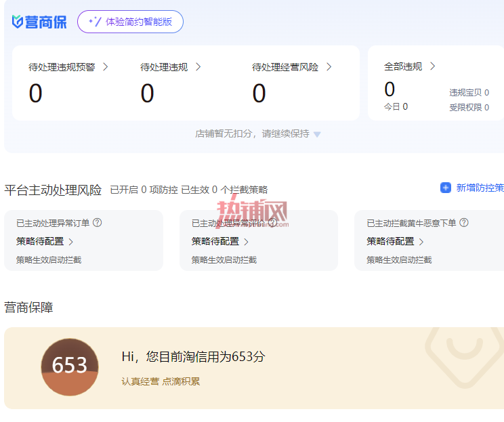The height and width of the screenshot is (422, 504).
Task: Click the blue plus icon for 新增防控策略
Action: pos(446,188)
